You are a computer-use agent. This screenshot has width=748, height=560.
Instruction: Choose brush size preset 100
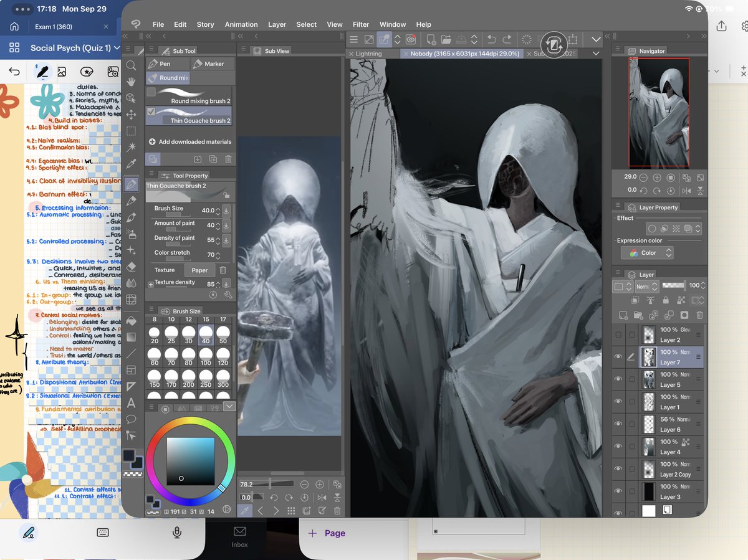206,356
